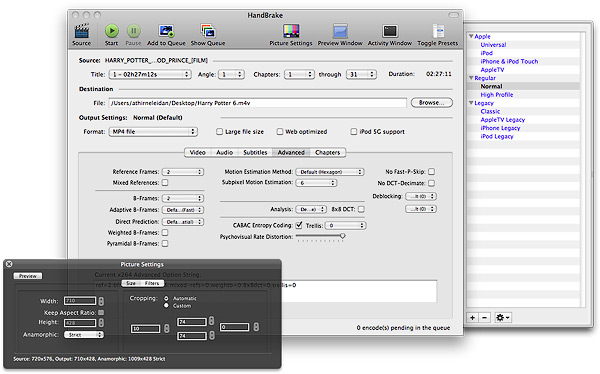Open the Anamorphic Strict dropdown
The height and width of the screenshot is (374, 600).
(x=84, y=335)
